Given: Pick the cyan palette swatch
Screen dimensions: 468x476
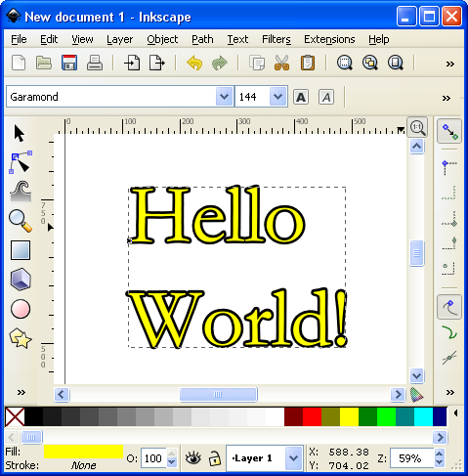Looking at the screenshot, I should coord(423,416).
